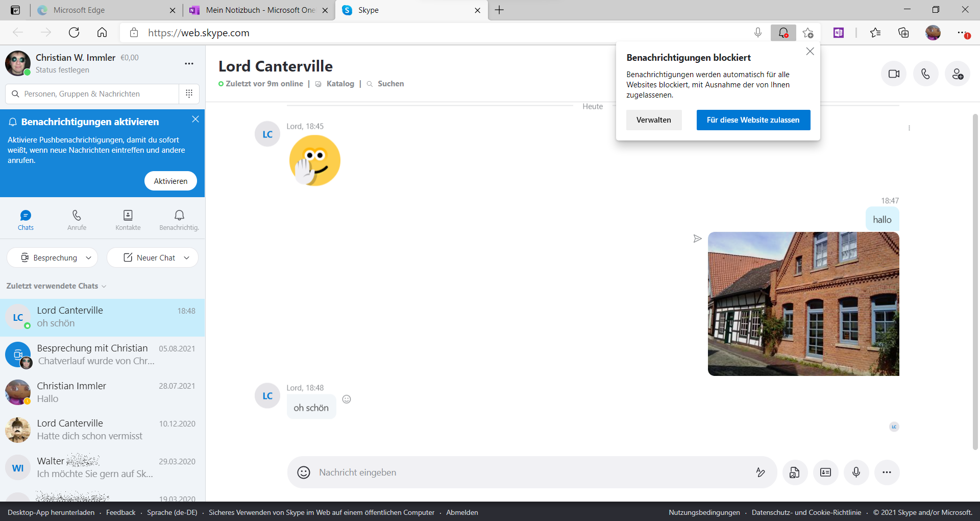The height and width of the screenshot is (521, 980).
Task: Open the Anrufe (calls) section
Action: 77,219
